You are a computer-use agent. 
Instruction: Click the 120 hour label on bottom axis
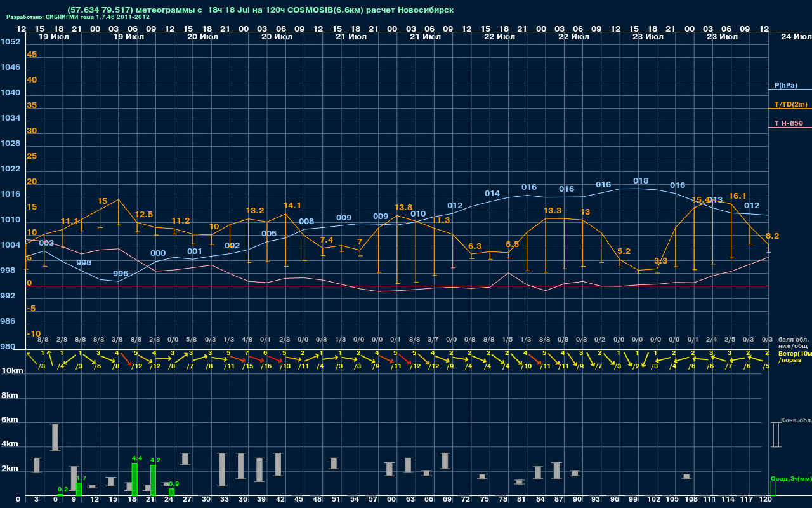(765, 500)
